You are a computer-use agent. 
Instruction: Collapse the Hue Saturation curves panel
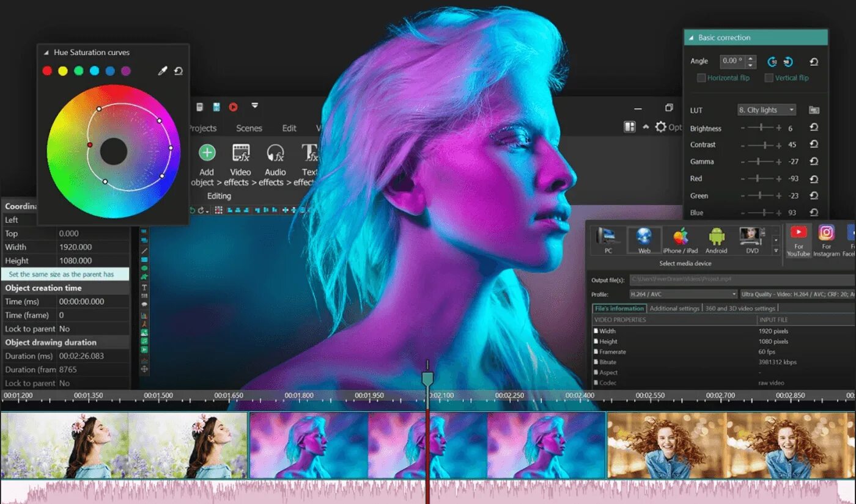point(46,53)
